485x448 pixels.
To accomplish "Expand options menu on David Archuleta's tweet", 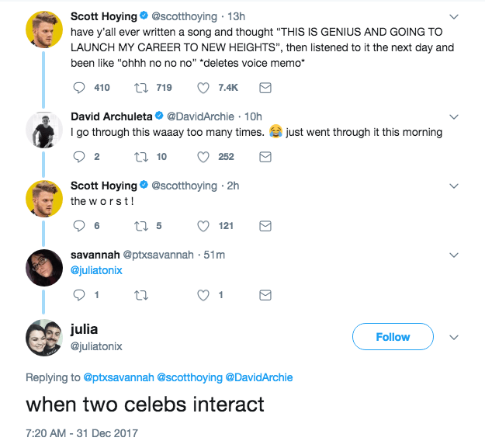I will point(454,116).
